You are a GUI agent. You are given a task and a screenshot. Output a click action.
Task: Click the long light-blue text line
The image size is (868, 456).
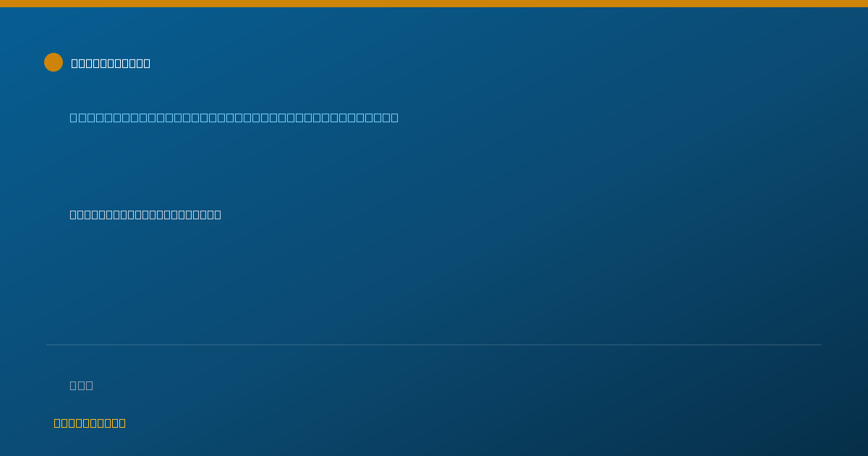click(234, 117)
